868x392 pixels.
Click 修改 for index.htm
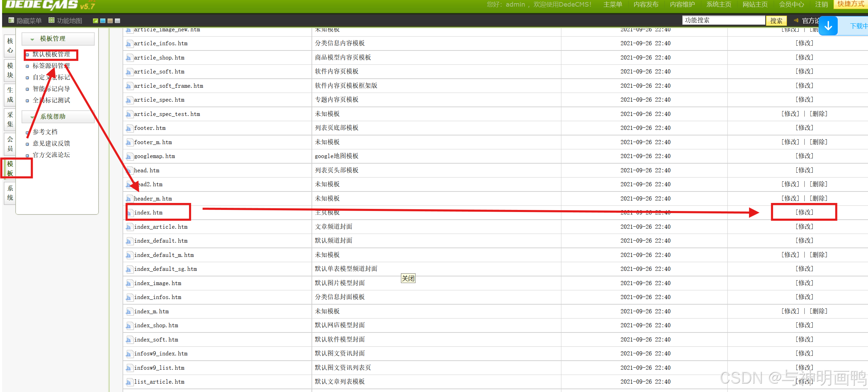click(x=804, y=212)
